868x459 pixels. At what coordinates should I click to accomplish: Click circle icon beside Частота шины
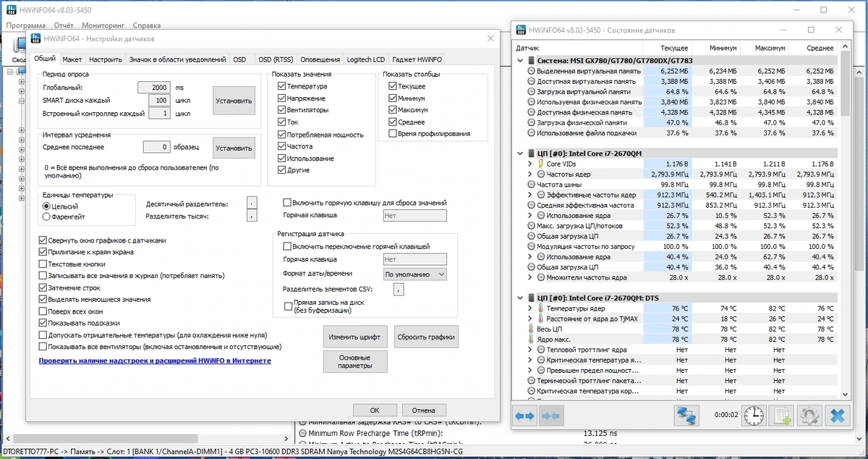[x=531, y=185]
